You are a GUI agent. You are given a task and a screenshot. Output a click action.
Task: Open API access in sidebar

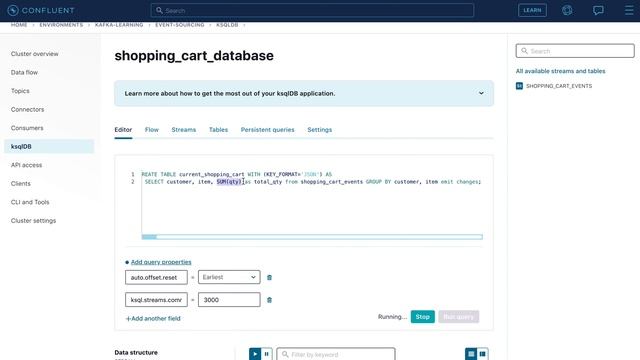[27, 165]
